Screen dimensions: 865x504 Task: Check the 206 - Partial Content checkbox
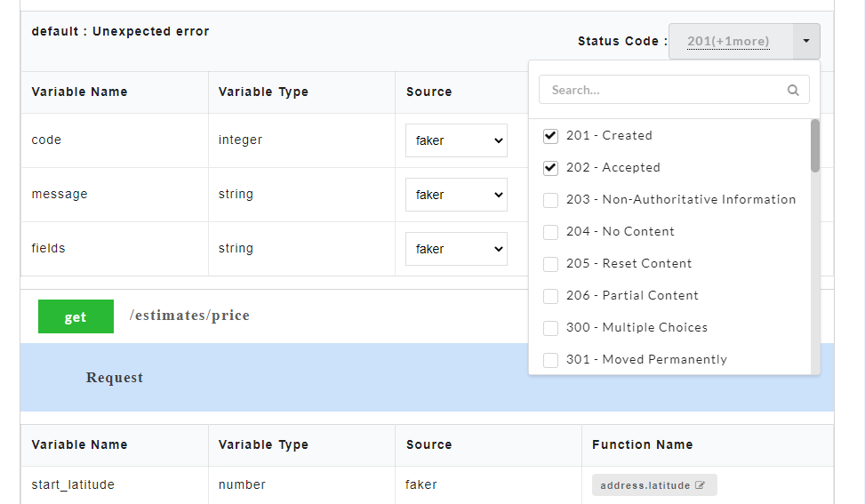[x=550, y=296]
